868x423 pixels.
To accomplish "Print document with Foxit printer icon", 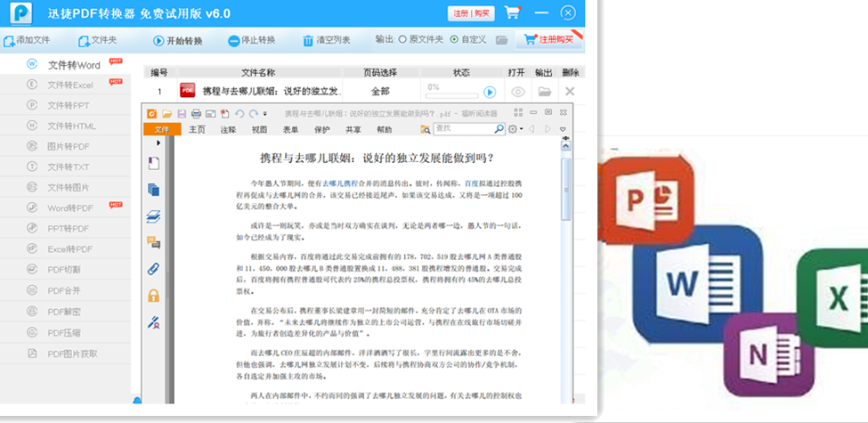I will (x=196, y=113).
